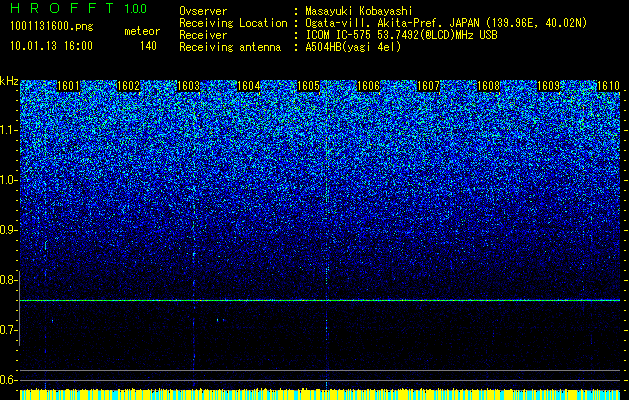Click the kHz axis unit label

[x=9, y=82]
